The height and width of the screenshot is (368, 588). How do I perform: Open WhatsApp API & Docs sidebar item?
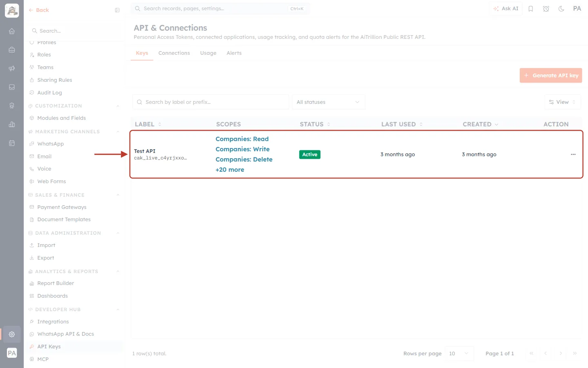click(x=65, y=334)
